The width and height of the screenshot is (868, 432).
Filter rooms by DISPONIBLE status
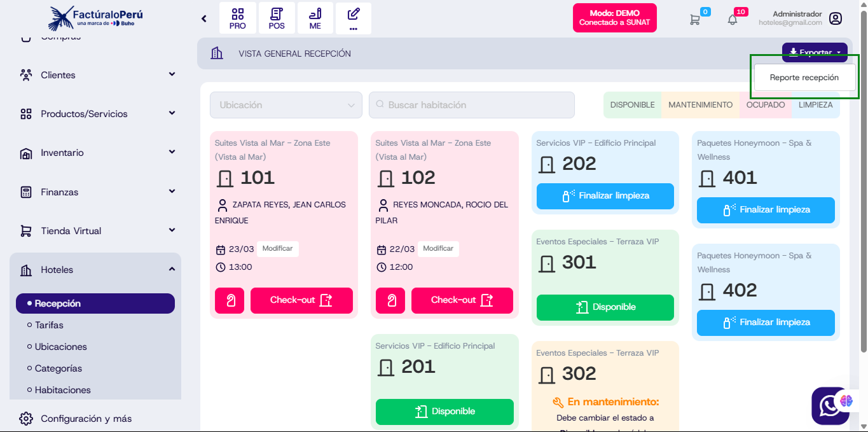click(632, 105)
